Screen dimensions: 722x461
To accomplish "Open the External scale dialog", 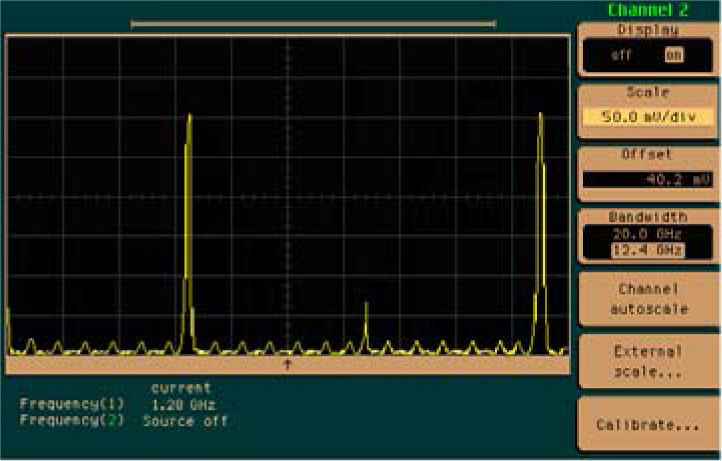I will [649, 361].
